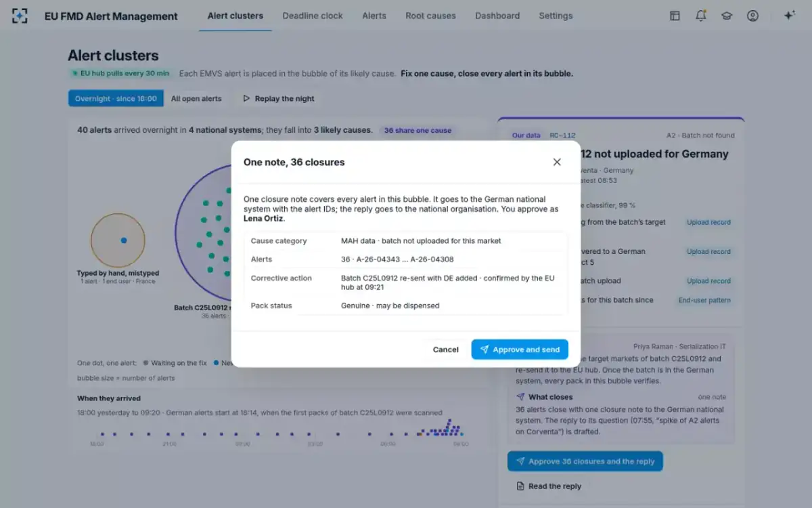Click the Our data tag
This screenshot has width=812, height=508.
click(526, 135)
